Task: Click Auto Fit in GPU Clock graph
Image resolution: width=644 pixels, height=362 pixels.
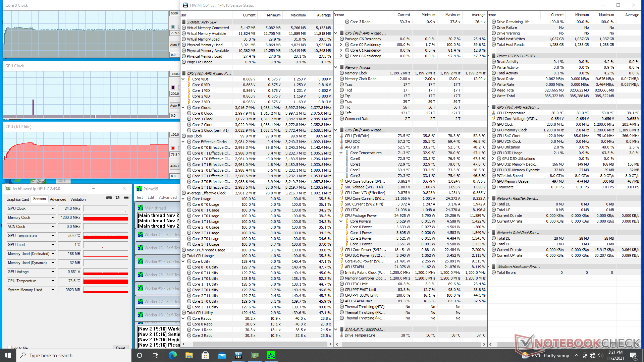Action: [x=174, y=105]
